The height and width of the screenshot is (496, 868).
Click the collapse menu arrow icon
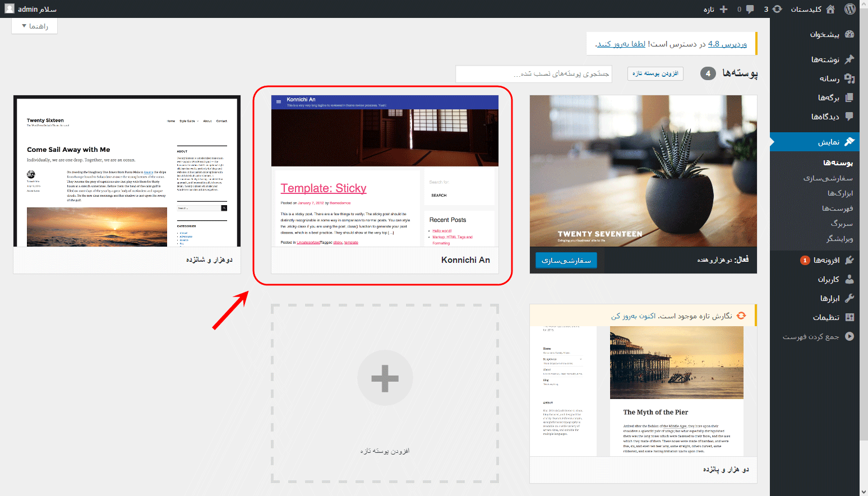click(x=849, y=336)
